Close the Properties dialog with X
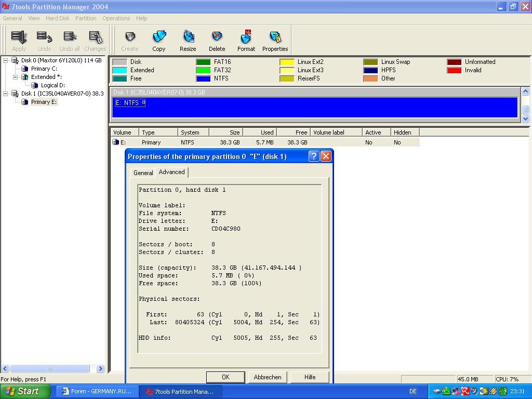 pos(326,156)
